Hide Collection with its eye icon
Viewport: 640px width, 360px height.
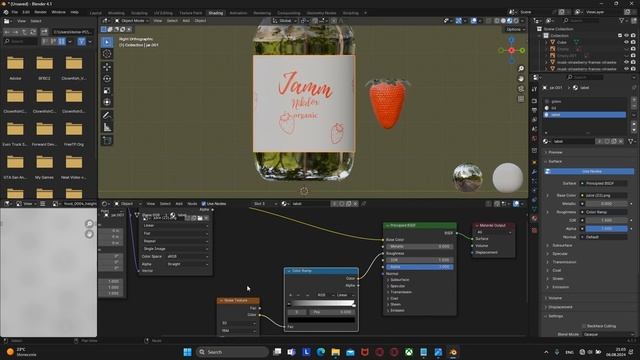pos(627,36)
